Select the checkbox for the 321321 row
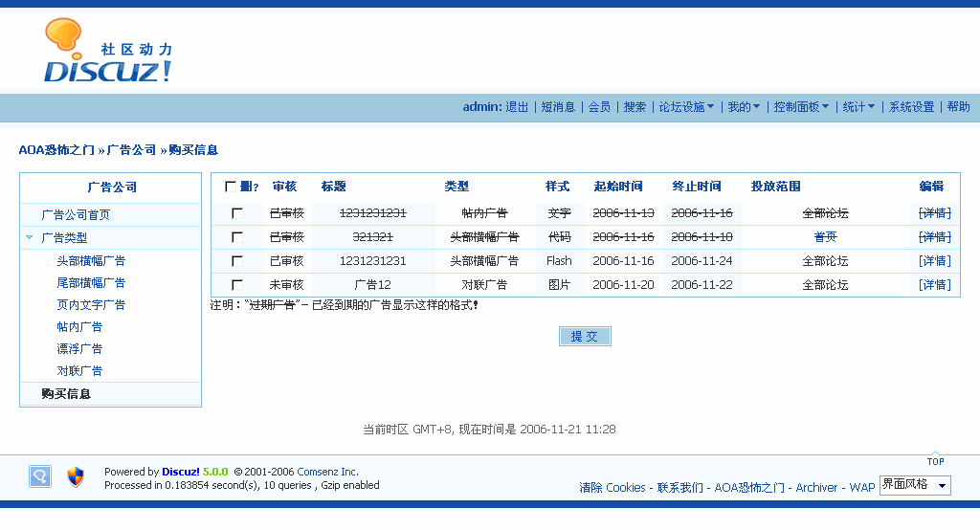The width and height of the screenshot is (980, 530). coord(237,237)
